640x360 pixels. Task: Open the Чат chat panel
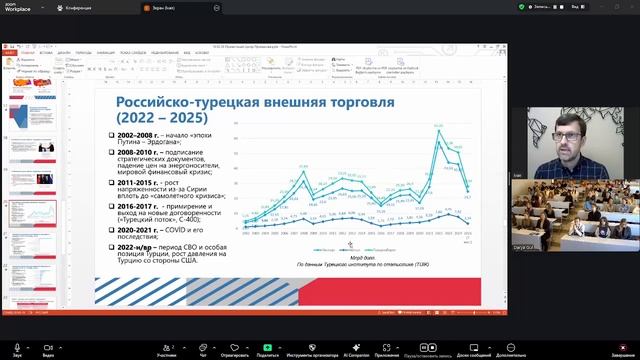202,348
